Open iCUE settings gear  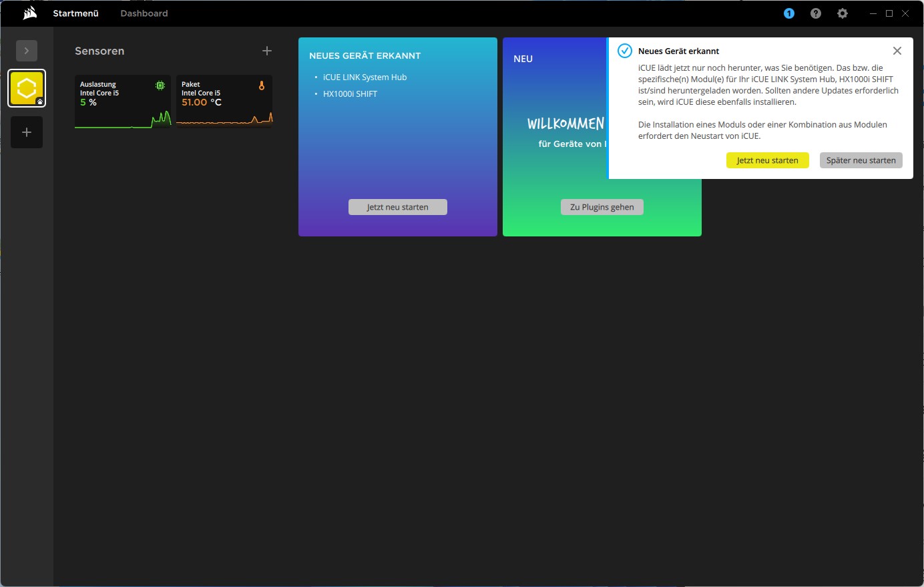point(843,13)
